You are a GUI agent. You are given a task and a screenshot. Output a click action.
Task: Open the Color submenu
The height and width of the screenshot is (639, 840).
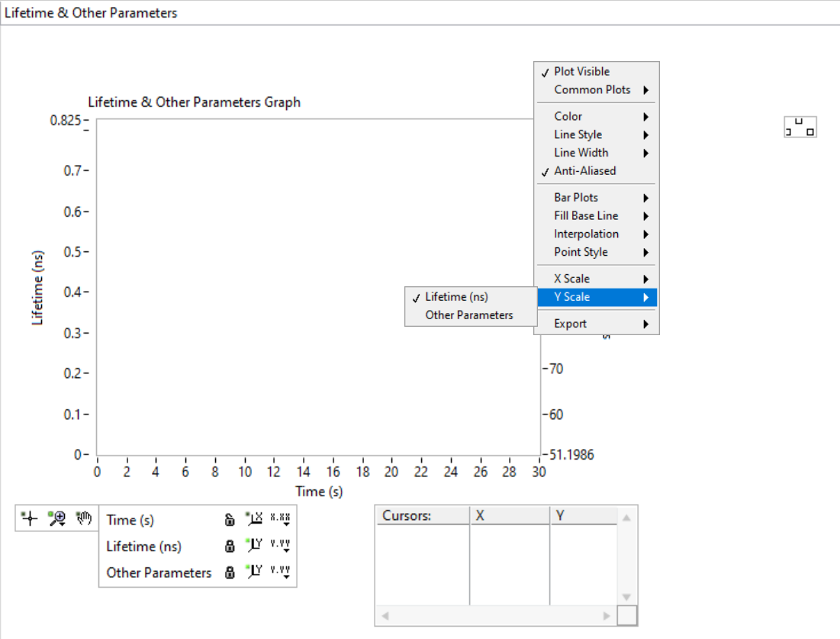597,116
